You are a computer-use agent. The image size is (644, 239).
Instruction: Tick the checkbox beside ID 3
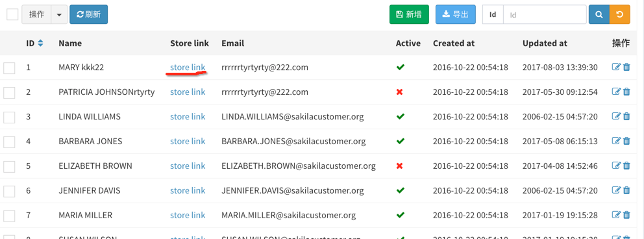(x=9, y=117)
